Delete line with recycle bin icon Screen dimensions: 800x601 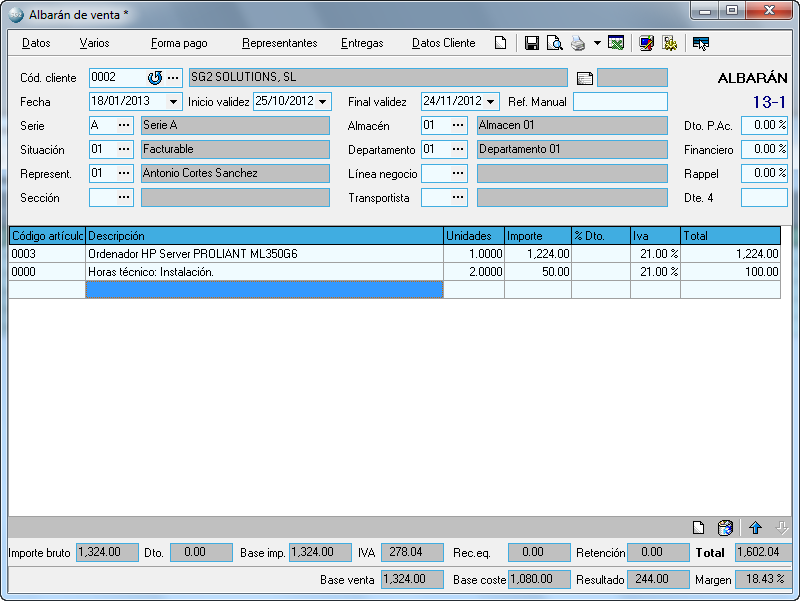coord(726,528)
